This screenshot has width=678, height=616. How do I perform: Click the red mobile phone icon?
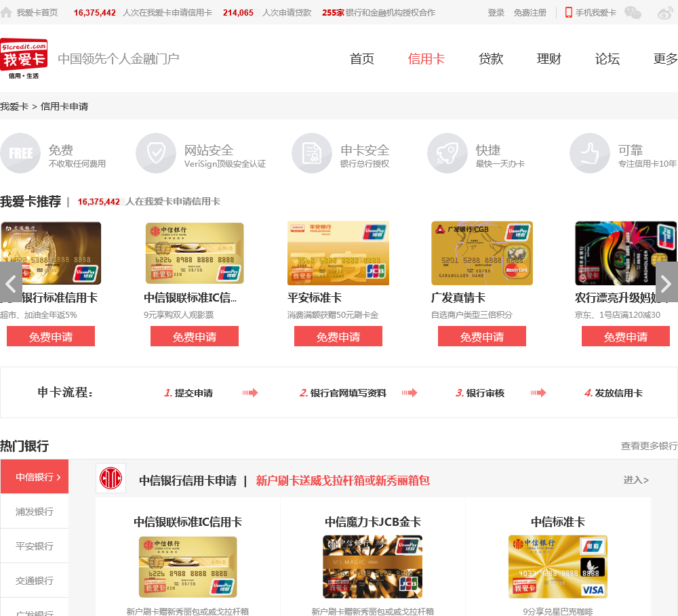pos(569,12)
